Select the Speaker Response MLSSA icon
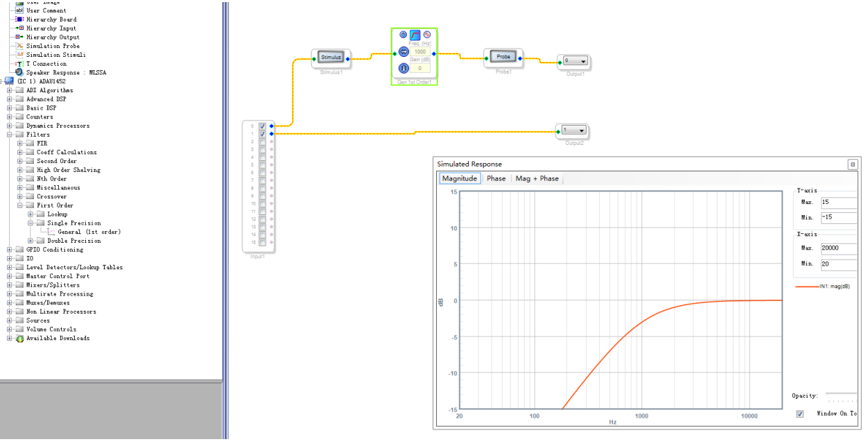This screenshot has height=444, width=868. point(19,72)
